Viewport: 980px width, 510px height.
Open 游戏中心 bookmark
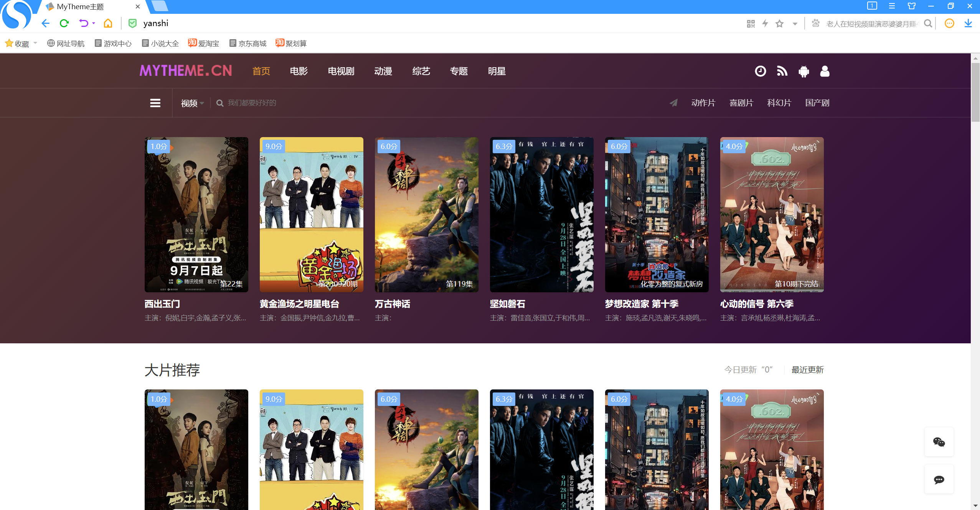[113, 43]
